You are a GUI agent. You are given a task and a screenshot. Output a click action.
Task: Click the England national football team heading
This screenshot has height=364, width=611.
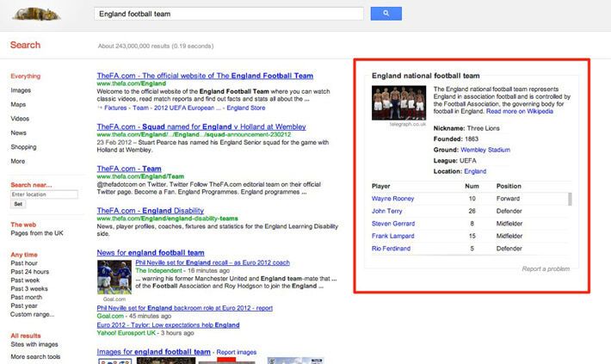pyautogui.click(x=425, y=76)
